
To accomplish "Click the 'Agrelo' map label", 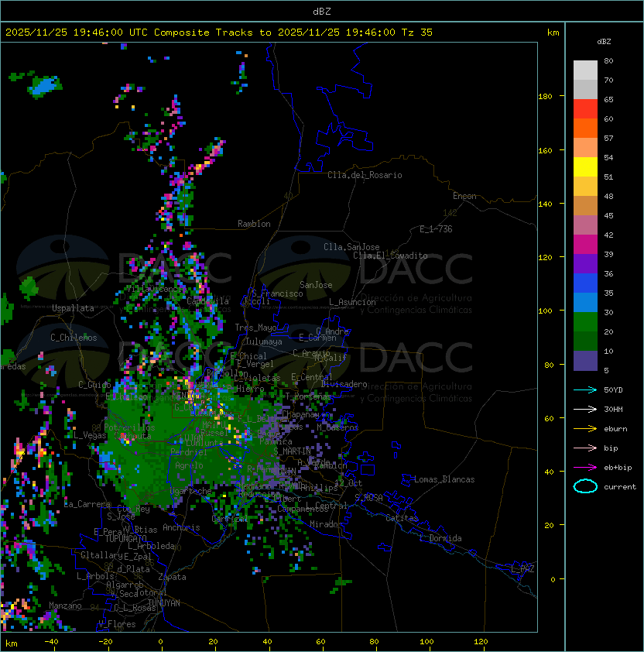I will [189, 465].
